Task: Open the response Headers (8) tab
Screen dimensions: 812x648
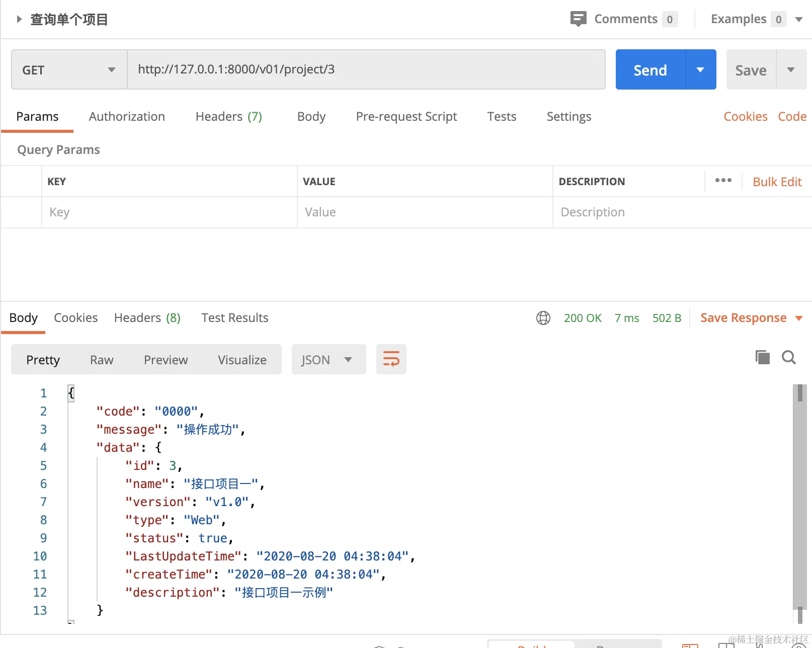Action: point(147,318)
